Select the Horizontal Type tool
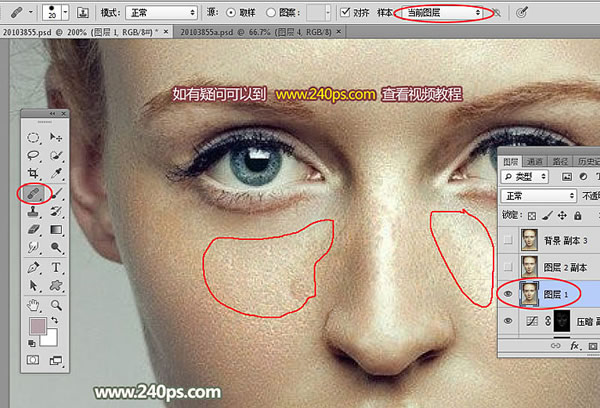600x408 pixels. 56,267
